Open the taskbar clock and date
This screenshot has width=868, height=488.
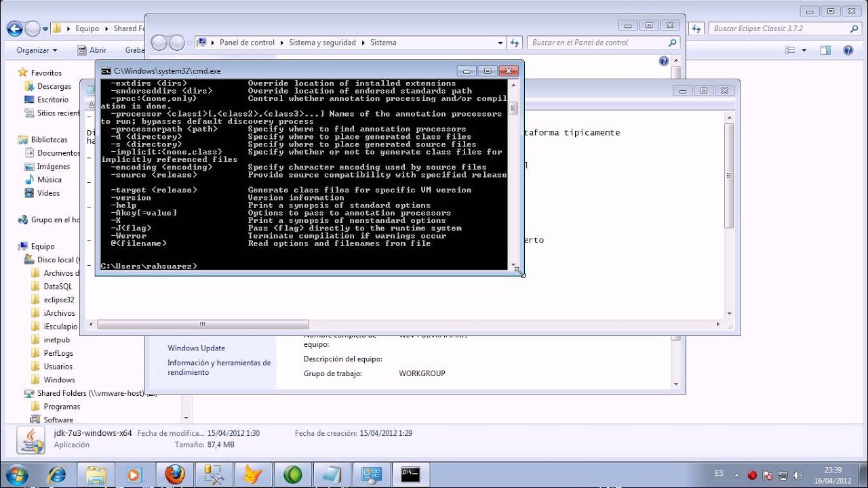tap(833, 474)
